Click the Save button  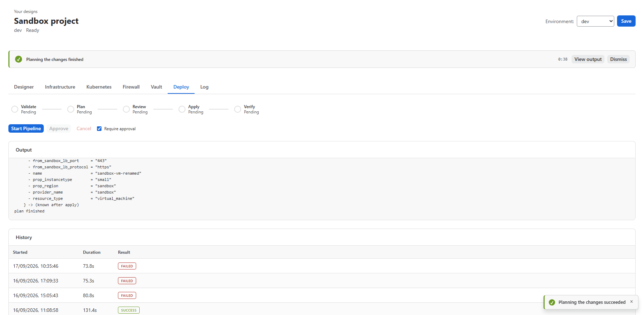626,21
